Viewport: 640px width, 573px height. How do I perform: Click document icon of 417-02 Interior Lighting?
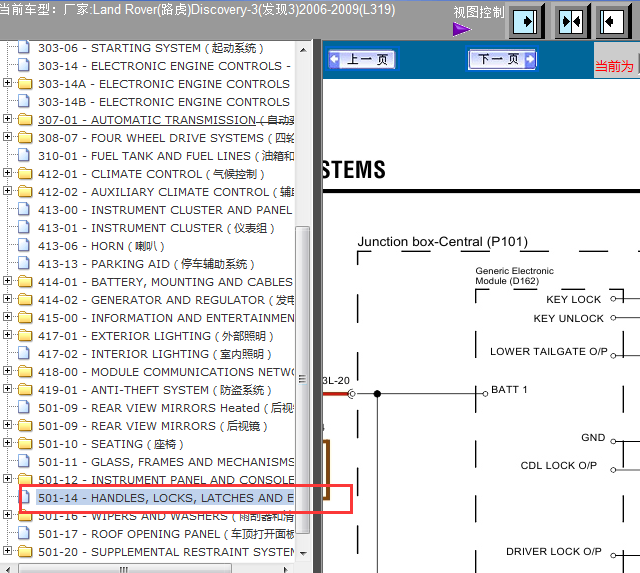click(24, 353)
